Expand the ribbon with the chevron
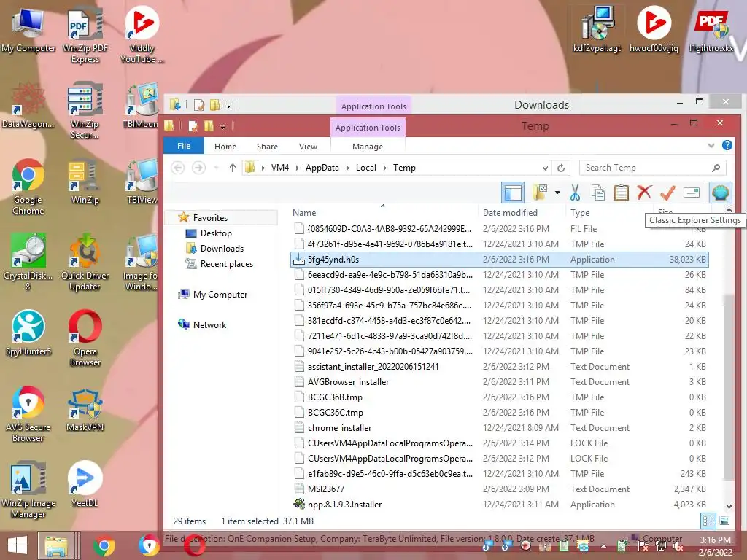The width and height of the screenshot is (747, 560). 711,146
